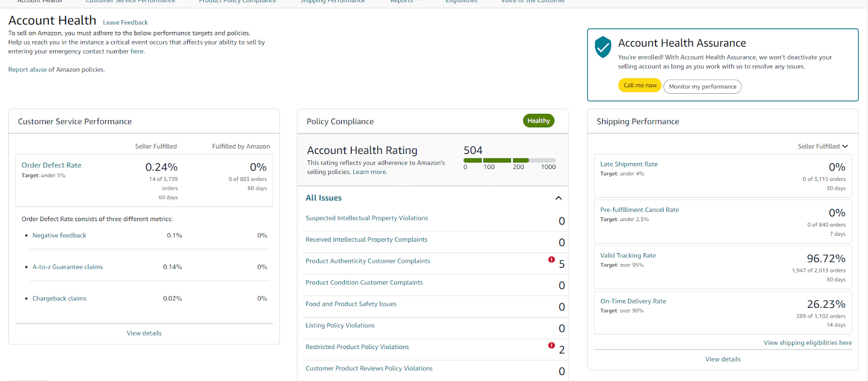The image size is (868, 381).
Task: Click the Monitor my performance button
Action: 703,87
